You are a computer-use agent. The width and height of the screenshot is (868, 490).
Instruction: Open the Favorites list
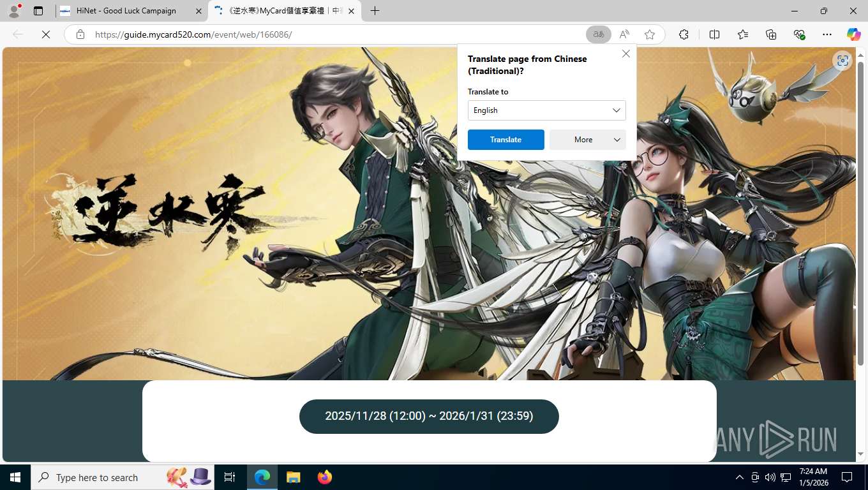pyautogui.click(x=743, y=34)
